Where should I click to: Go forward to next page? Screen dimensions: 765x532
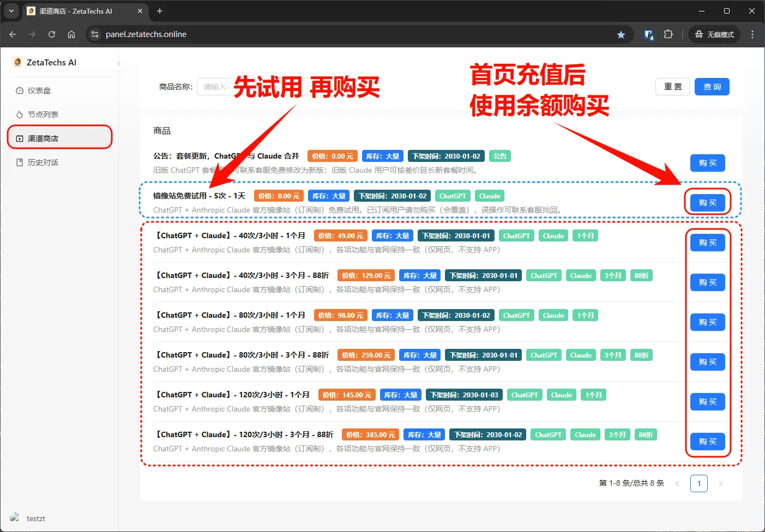coord(32,34)
